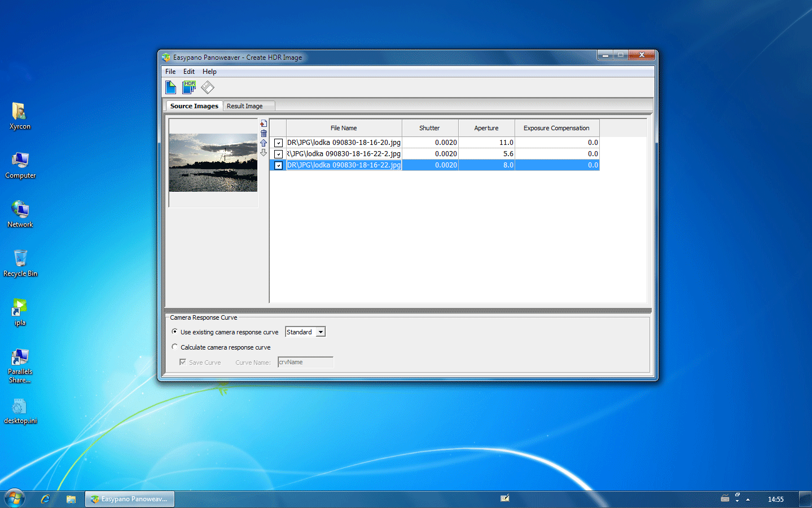Switch to the Source Images tab
The height and width of the screenshot is (508, 812).
[194, 106]
